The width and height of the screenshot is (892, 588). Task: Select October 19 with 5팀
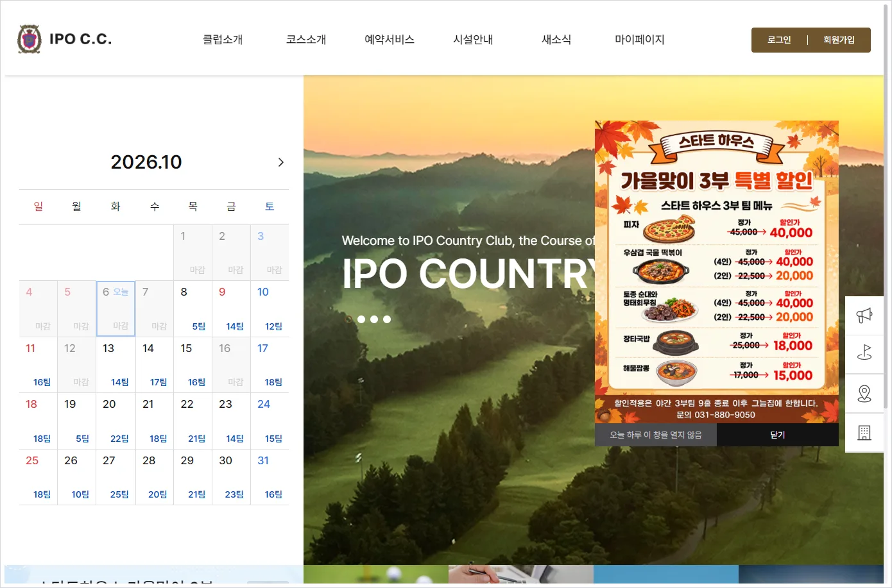point(77,421)
